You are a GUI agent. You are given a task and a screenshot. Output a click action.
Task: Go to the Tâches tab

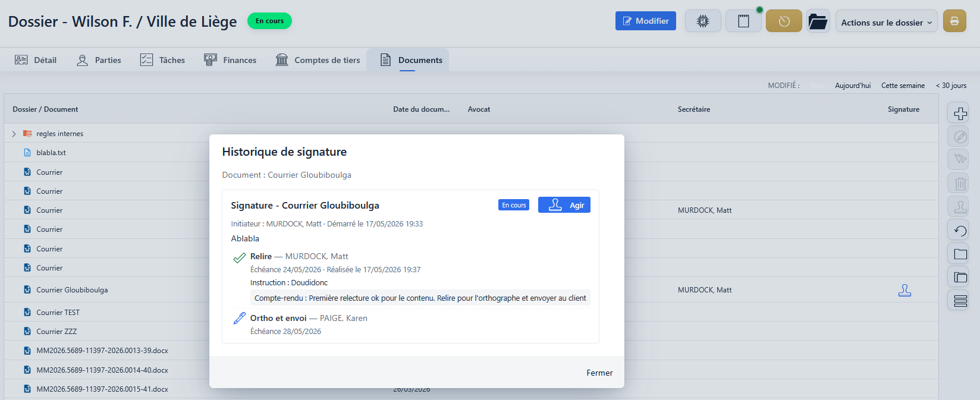[x=162, y=60]
